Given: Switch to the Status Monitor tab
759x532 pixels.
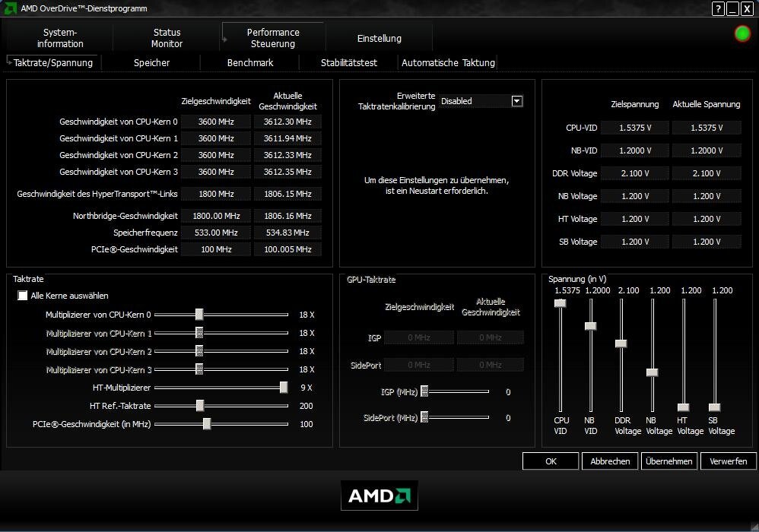Looking at the screenshot, I should (x=167, y=38).
